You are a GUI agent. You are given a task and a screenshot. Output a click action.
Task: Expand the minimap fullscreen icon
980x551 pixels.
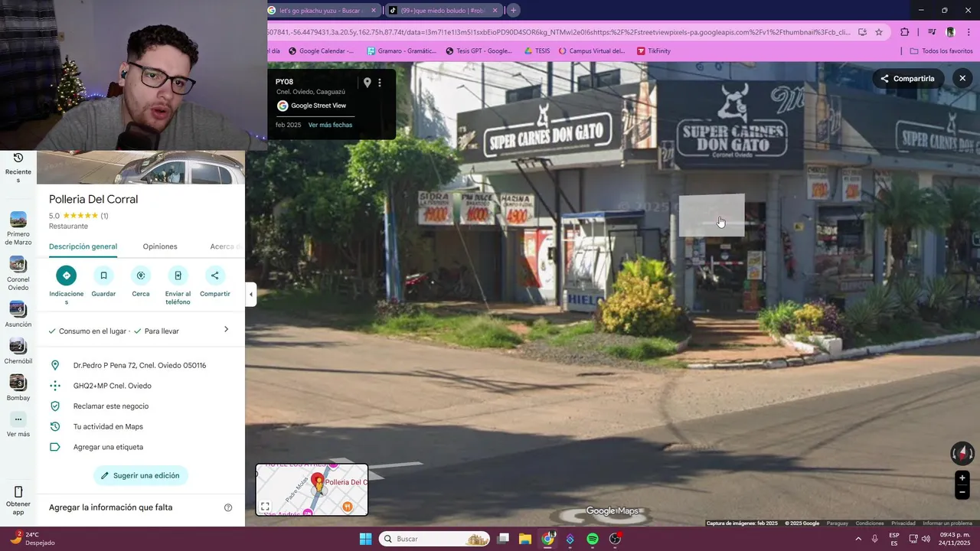pyautogui.click(x=265, y=507)
